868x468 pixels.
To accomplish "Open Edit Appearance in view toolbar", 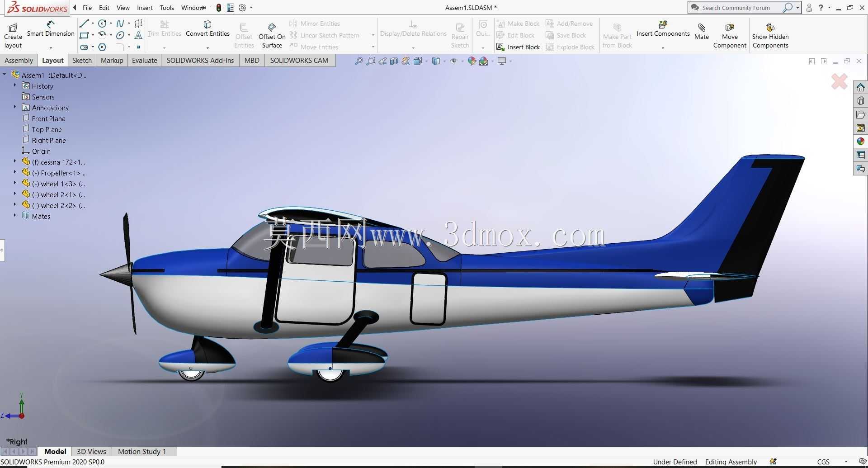I will pos(472,61).
